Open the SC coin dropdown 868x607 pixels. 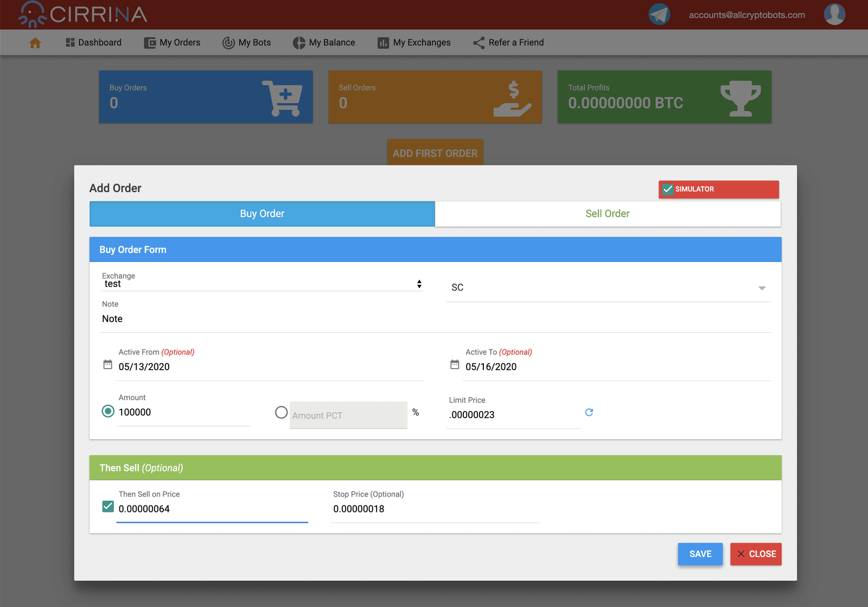[x=608, y=288]
